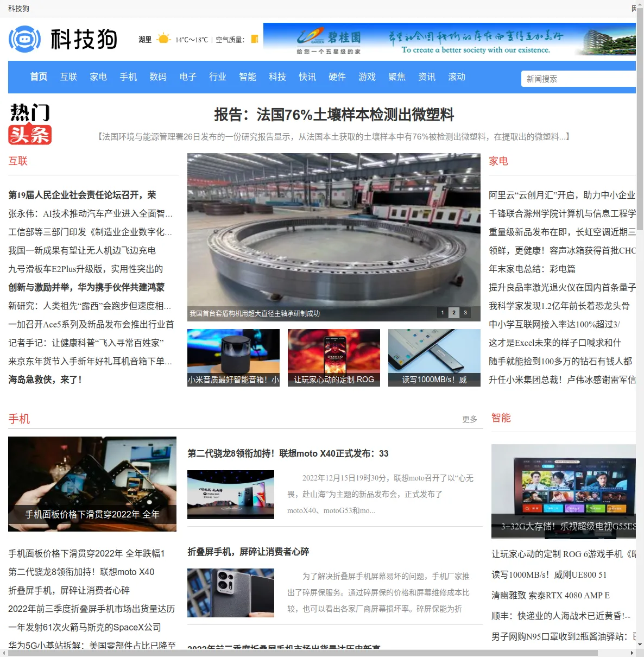Open article 张永伟:AI技术推动汽车产业
This screenshot has height=657, width=644.
pyautogui.click(x=90, y=213)
